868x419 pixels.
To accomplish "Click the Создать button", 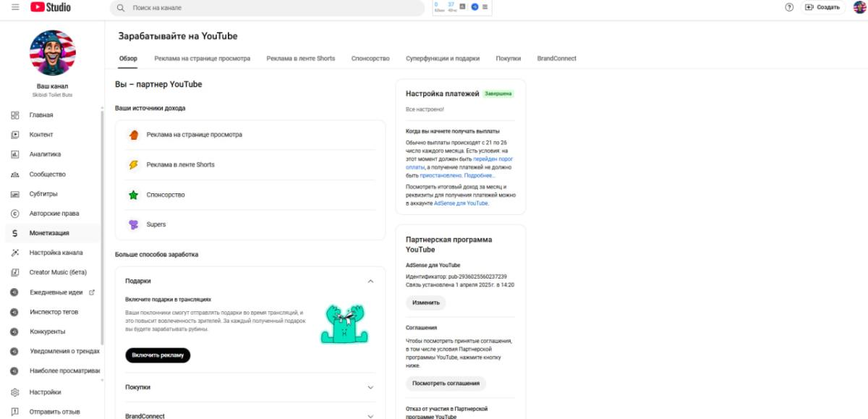I will coord(823,7).
